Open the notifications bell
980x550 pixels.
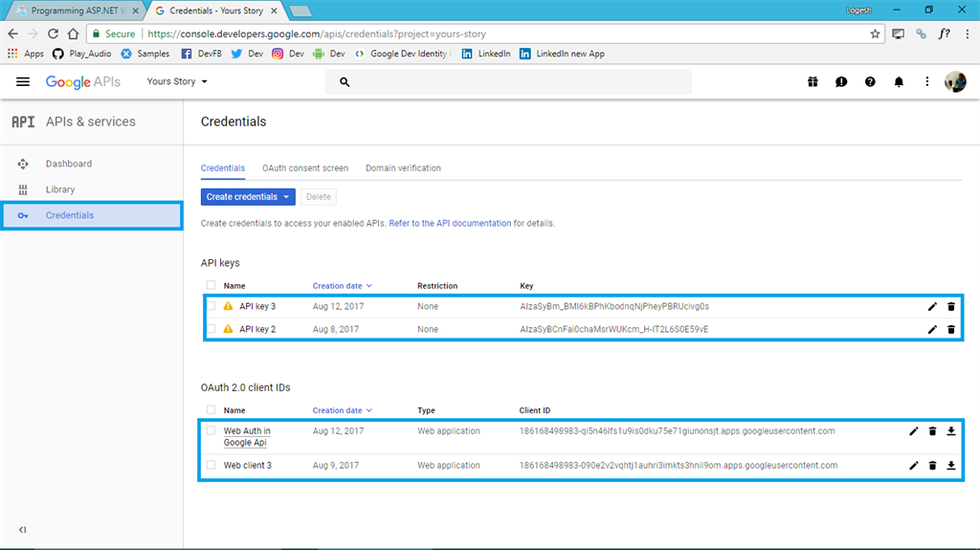[x=899, y=82]
